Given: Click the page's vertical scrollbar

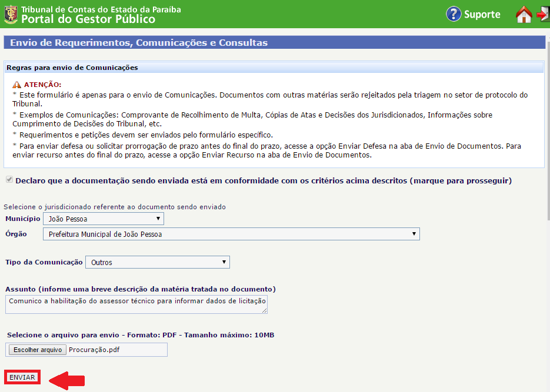Looking at the screenshot, I should click(x=547, y=118).
